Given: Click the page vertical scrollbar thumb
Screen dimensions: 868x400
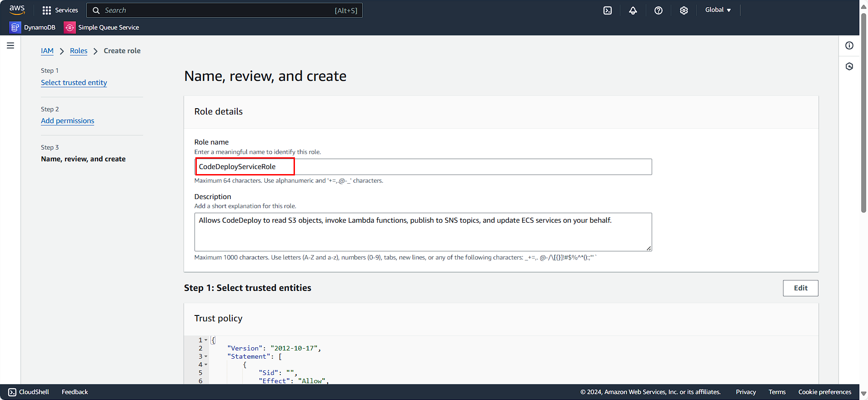Looking at the screenshot, I should pyautogui.click(x=864, y=113).
